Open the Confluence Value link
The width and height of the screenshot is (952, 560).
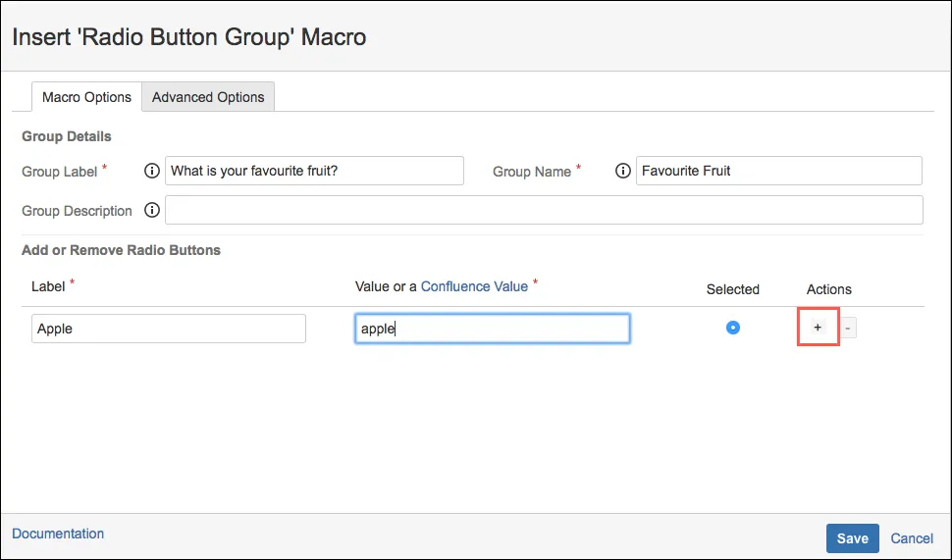(x=474, y=286)
